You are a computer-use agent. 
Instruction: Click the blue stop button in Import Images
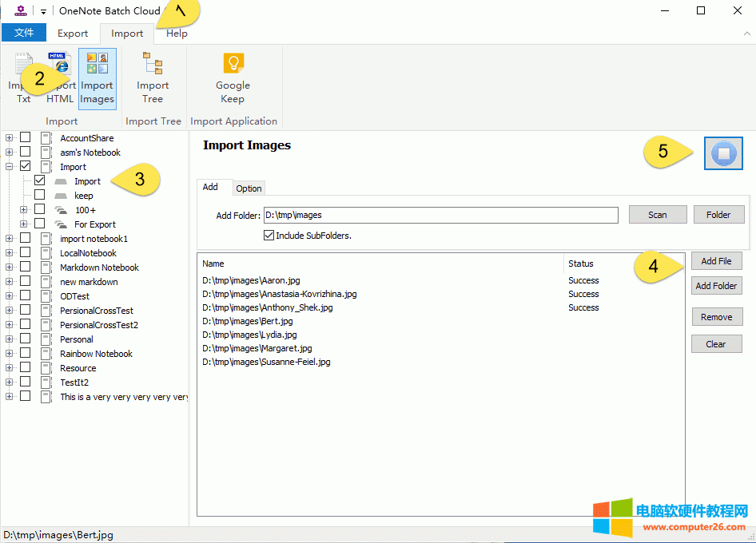723,153
